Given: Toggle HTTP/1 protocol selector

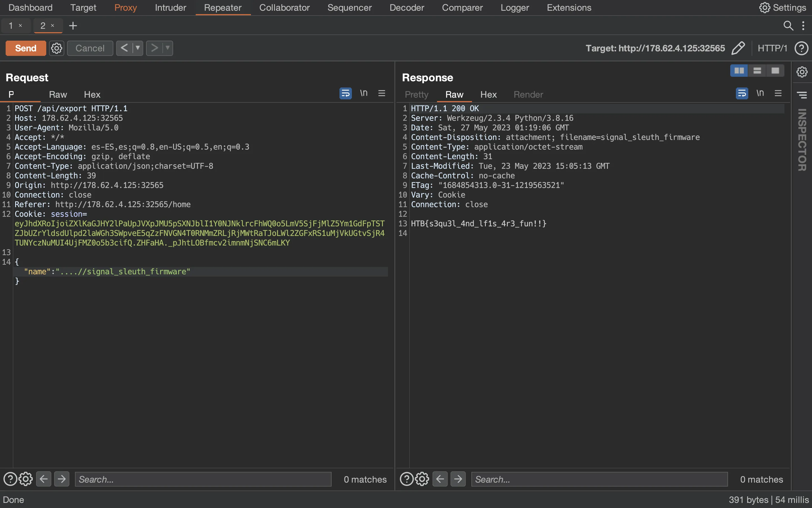Looking at the screenshot, I should pos(772,48).
